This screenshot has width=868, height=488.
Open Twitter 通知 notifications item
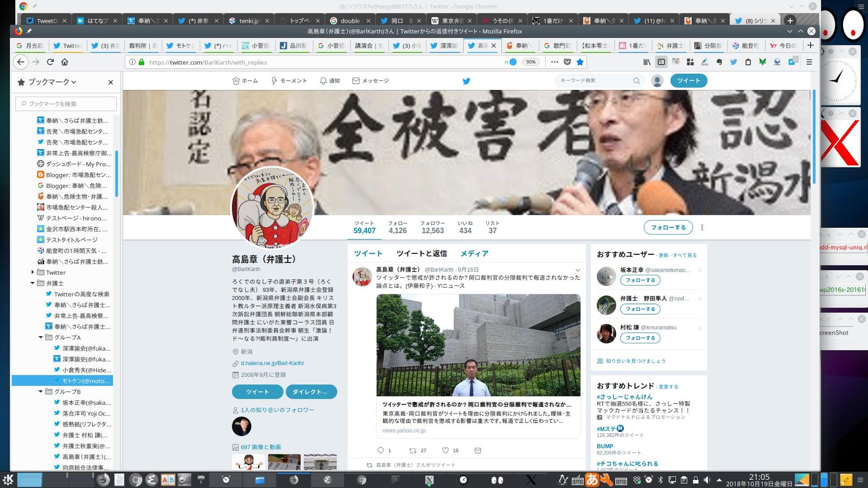(330, 81)
